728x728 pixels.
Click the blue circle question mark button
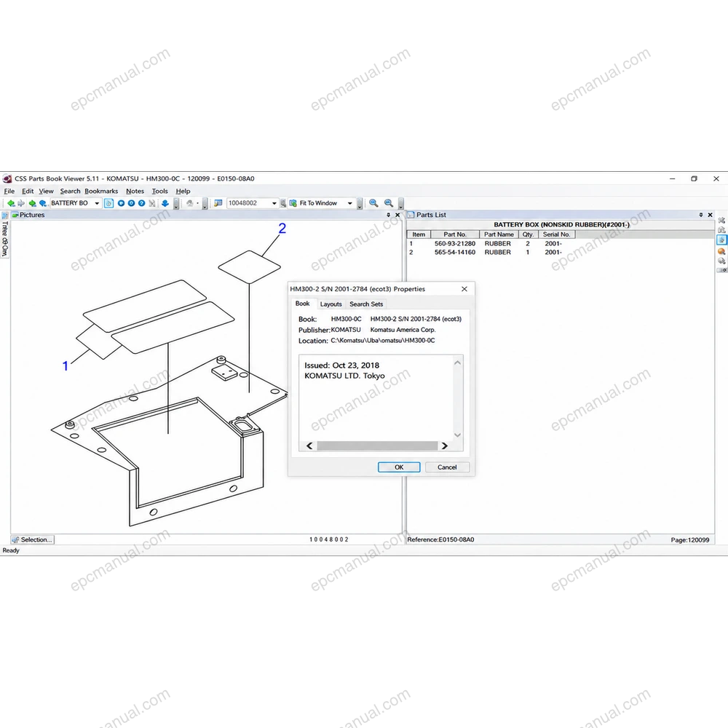point(142,203)
